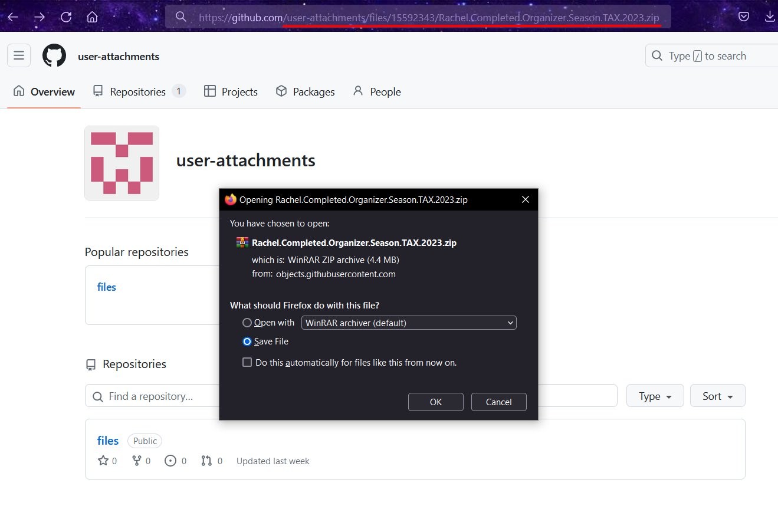Go back with the browser back arrow
Screen dimensions: 778x532
[x=12, y=17]
